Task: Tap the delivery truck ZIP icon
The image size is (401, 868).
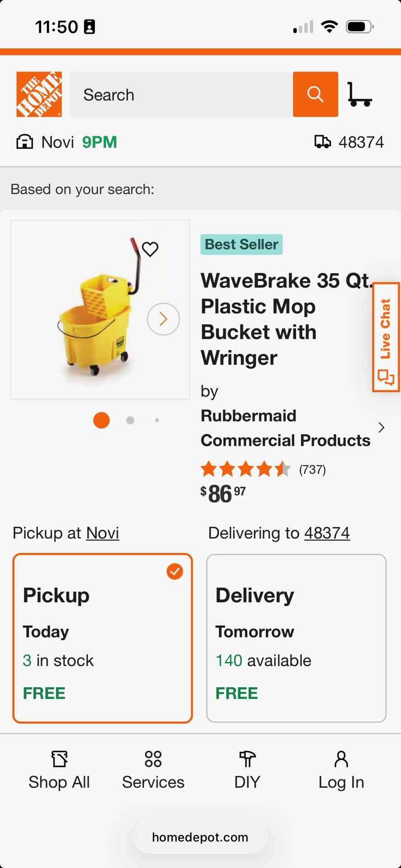Action: pos(322,142)
